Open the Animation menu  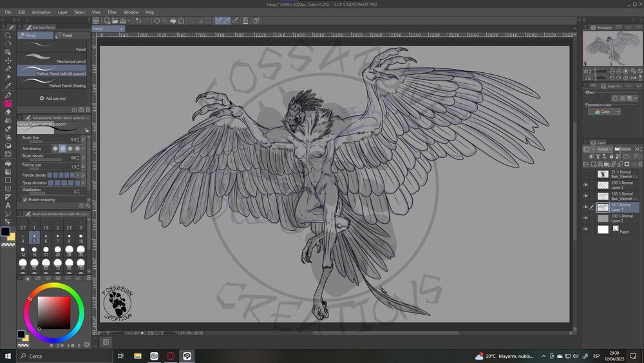coord(41,12)
